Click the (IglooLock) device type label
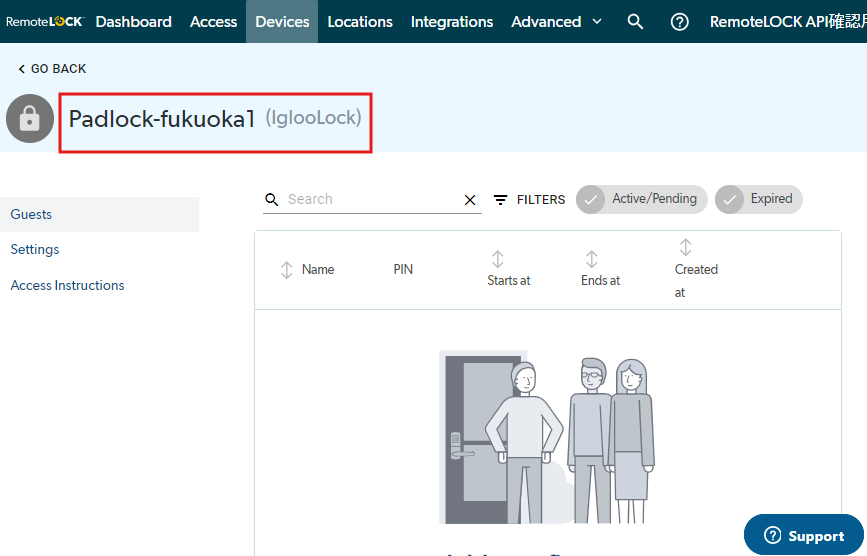Image resolution: width=867 pixels, height=556 pixels. tap(314, 118)
